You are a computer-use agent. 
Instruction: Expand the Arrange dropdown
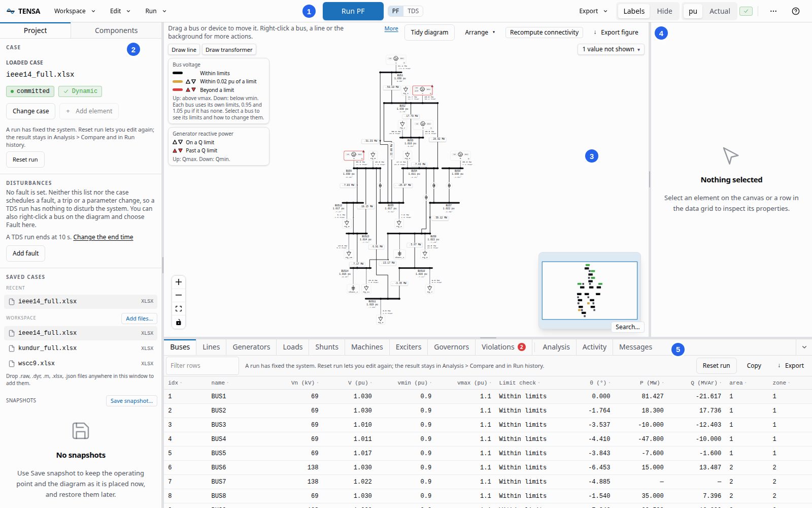point(480,33)
